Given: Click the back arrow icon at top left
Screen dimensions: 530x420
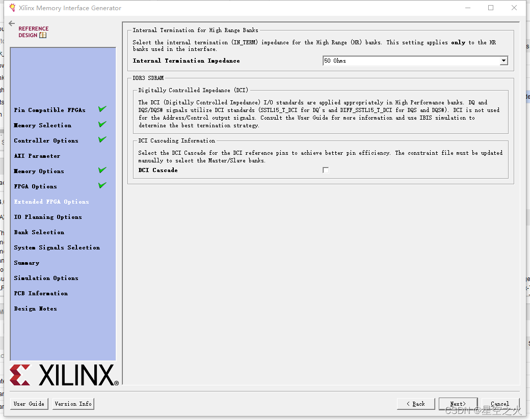Looking at the screenshot, I should (x=12, y=23).
